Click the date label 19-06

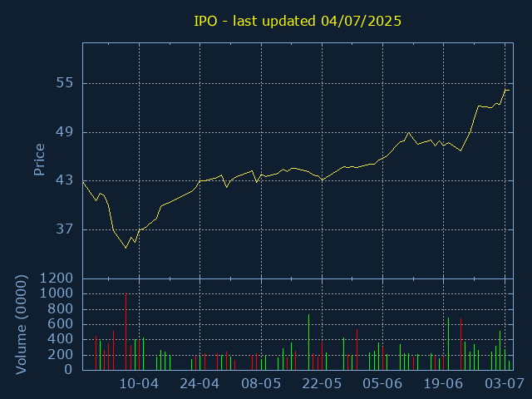(443, 384)
